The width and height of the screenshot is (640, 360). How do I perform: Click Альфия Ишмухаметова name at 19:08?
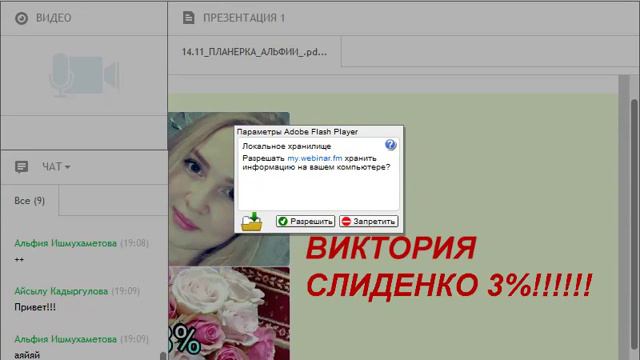click(66, 243)
